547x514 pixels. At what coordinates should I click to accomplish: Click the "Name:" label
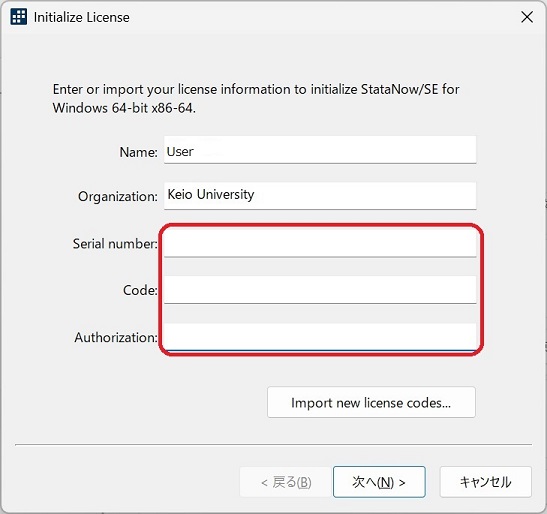coord(138,152)
